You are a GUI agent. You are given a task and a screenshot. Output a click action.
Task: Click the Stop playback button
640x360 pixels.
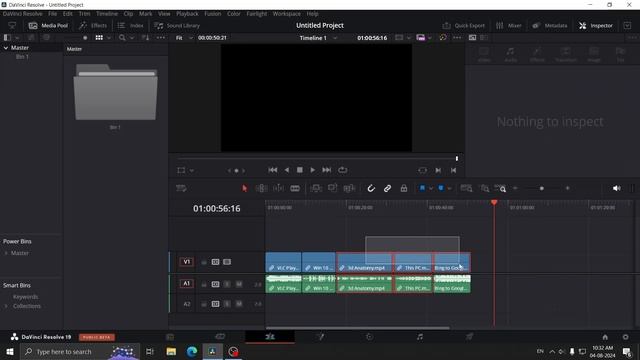point(300,170)
